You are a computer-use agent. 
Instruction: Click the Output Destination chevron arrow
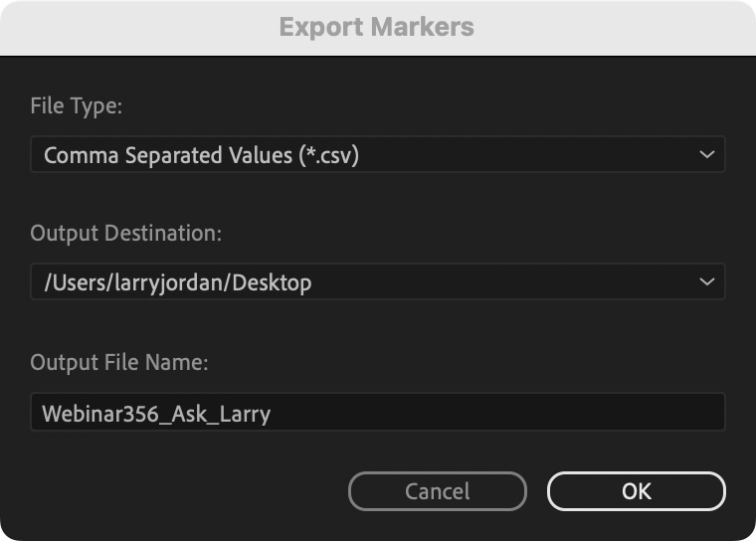pyautogui.click(x=707, y=282)
